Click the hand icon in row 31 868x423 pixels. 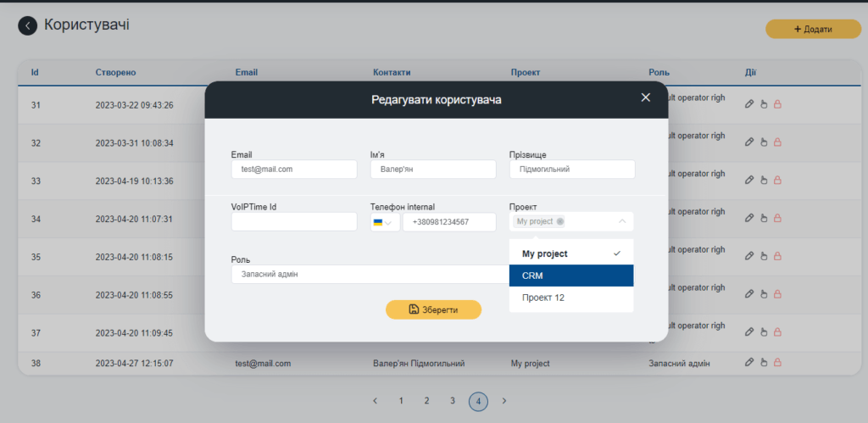tap(764, 104)
